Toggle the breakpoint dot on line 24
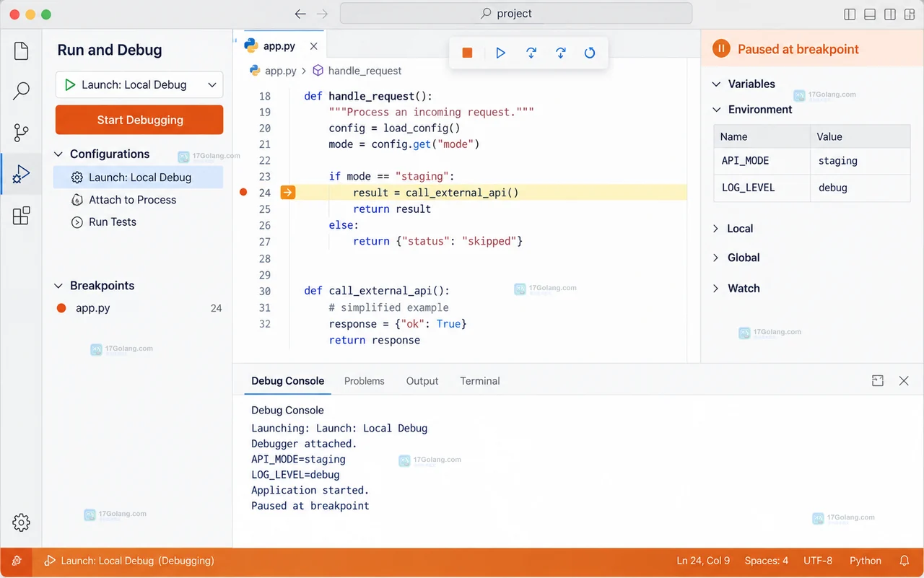 coord(243,193)
